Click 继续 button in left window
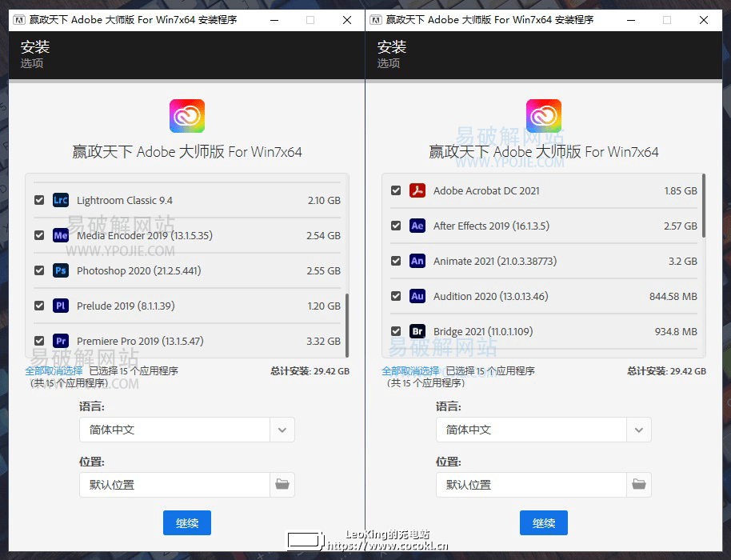Screen dimensions: 731x560 pyautogui.click(x=187, y=522)
